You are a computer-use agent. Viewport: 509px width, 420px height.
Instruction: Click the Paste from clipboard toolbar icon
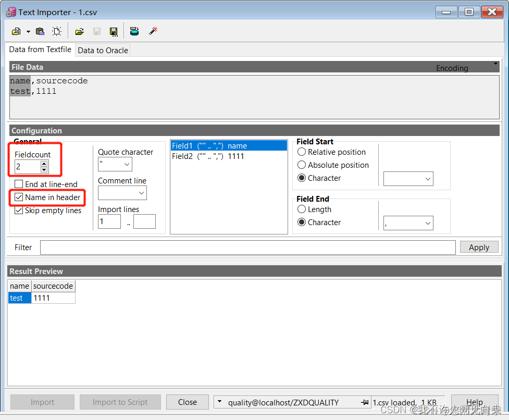40,31
